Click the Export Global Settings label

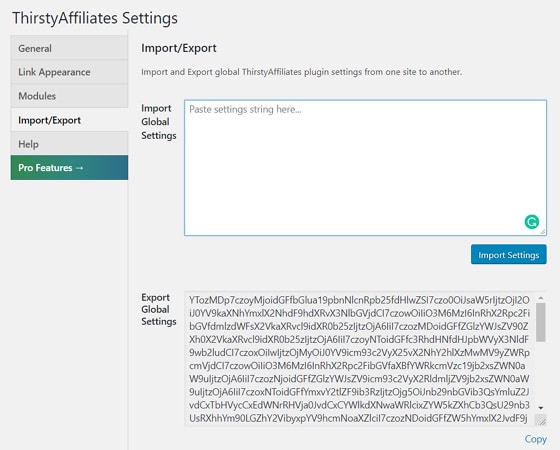pos(159,309)
